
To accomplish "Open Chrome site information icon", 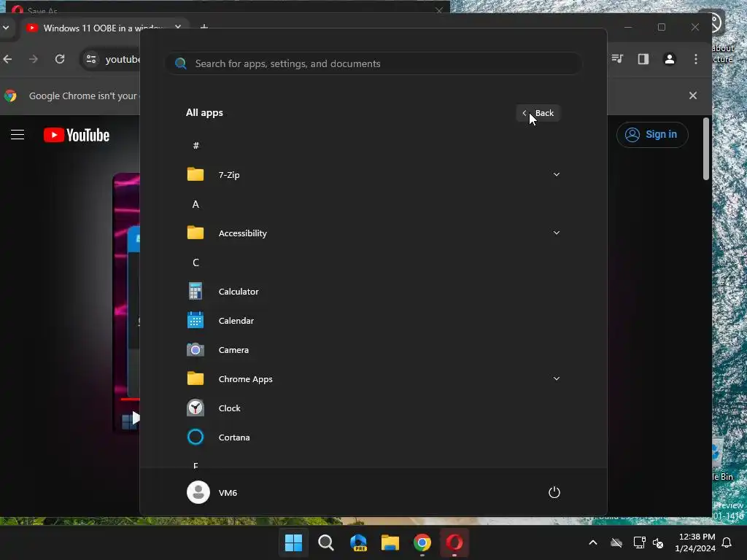I will click(x=91, y=59).
